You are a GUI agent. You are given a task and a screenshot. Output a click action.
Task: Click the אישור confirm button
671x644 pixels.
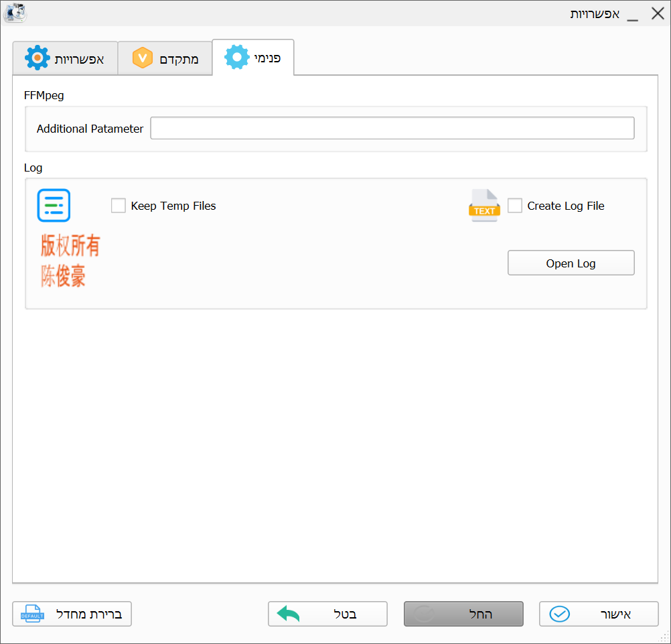pyautogui.click(x=599, y=614)
